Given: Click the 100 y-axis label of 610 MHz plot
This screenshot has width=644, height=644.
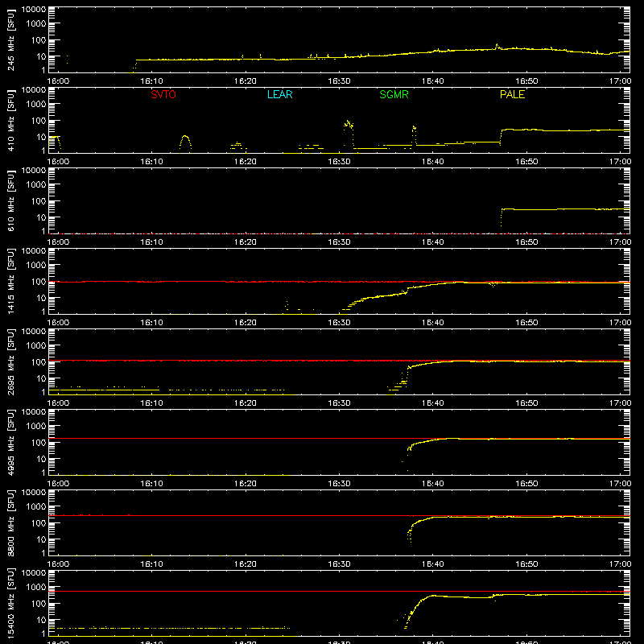Looking at the screenshot, I should [x=38, y=201].
